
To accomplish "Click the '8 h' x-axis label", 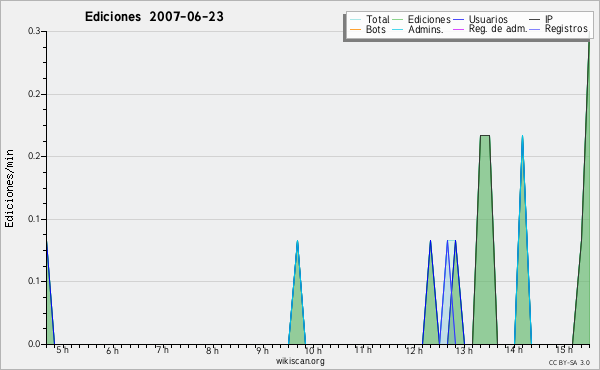I will (212, 350).
